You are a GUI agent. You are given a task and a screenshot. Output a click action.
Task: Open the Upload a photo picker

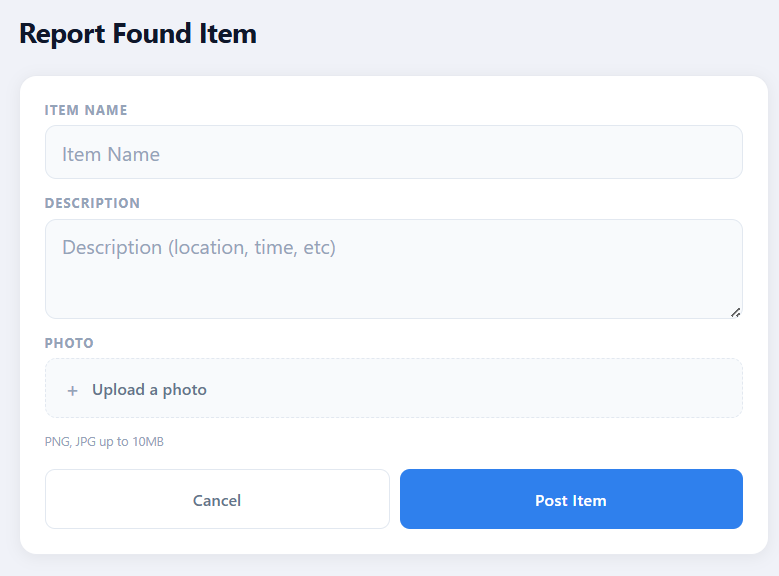(x=393, y=389)
